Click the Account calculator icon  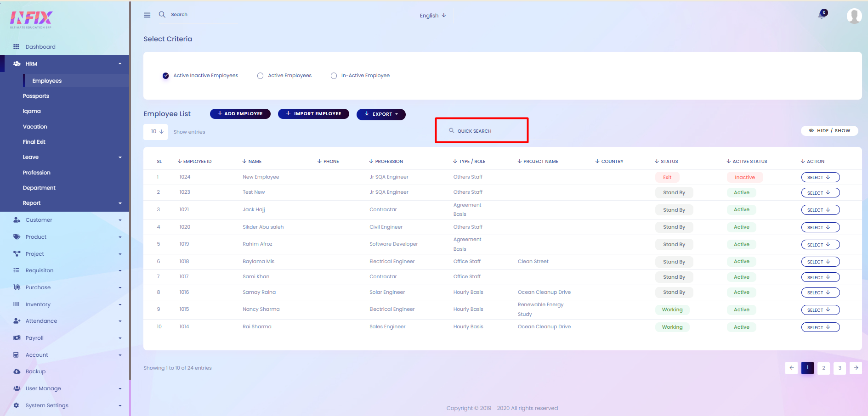tap(16, 355)
